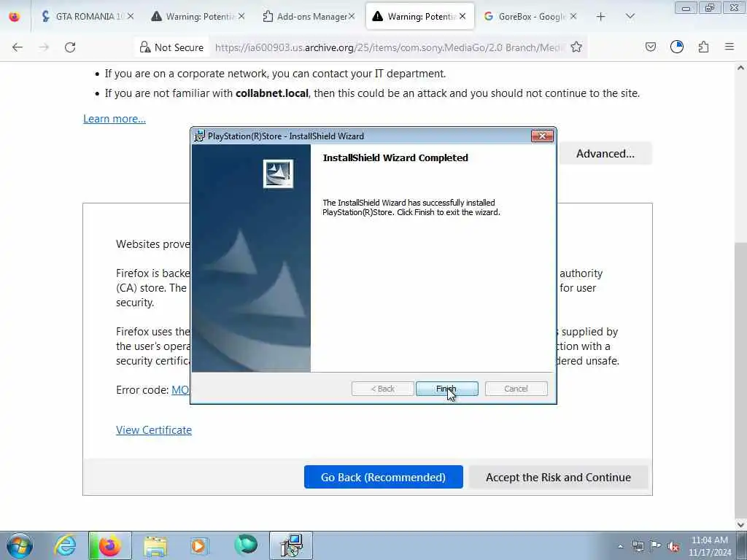Image resolution: width=747 pixels, height=560 pixels.
Task: Launch Internet Explorer from taskbar
Action: pyautogui.click(x=65, y=545)
